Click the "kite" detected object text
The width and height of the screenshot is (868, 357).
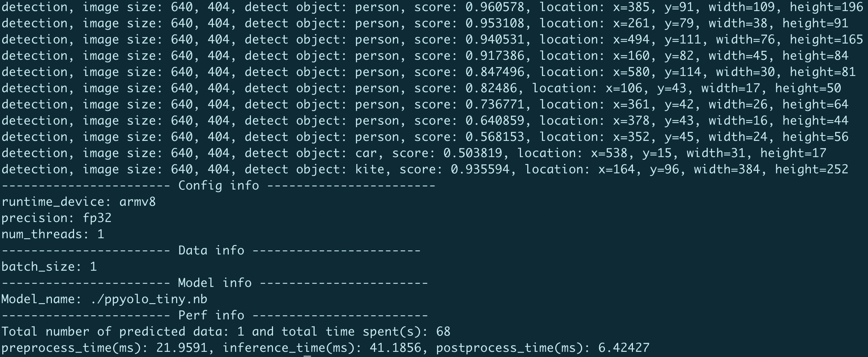click(369, 170)
